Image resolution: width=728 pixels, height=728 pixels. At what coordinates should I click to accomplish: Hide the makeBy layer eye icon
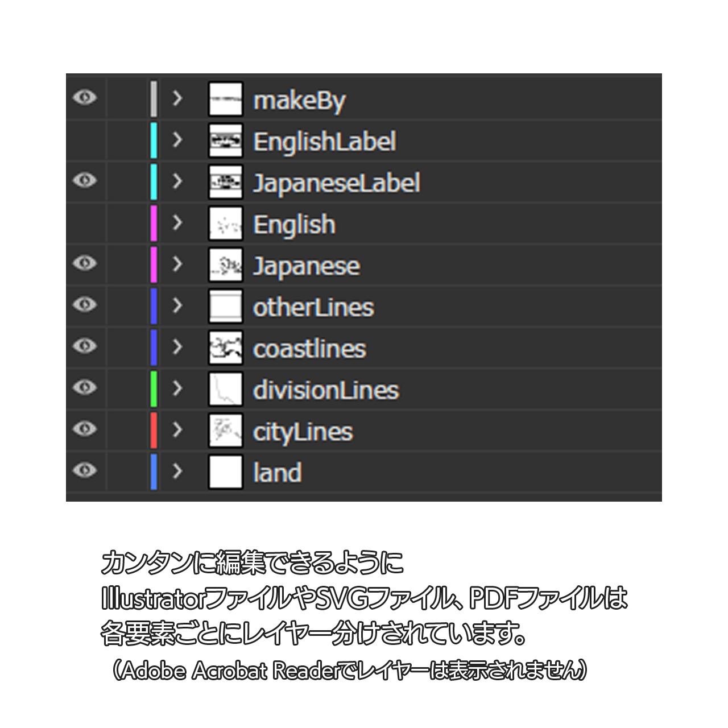coord(85,98)
